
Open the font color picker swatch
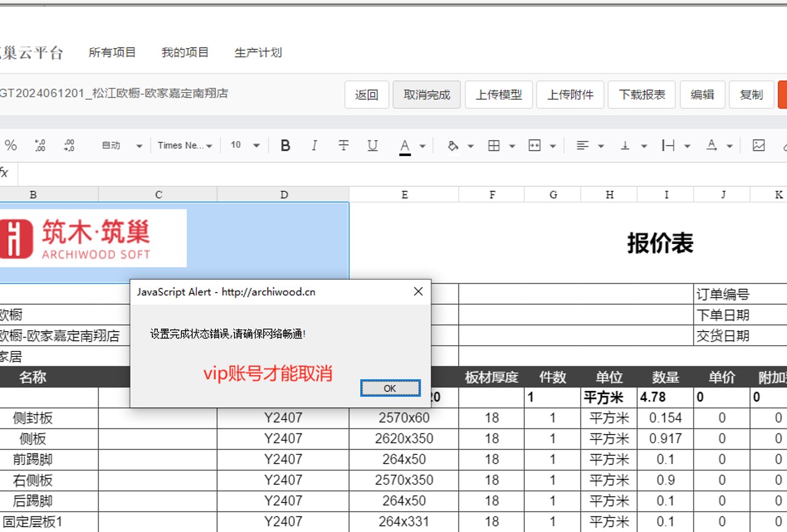point(405,145)
